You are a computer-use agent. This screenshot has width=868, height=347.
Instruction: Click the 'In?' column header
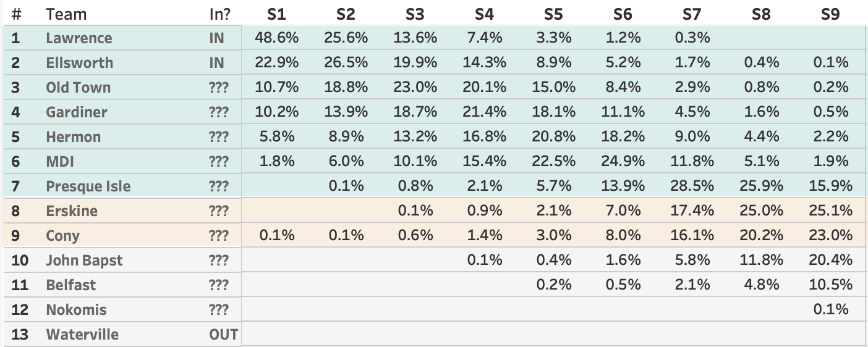(x=220, y=14)
